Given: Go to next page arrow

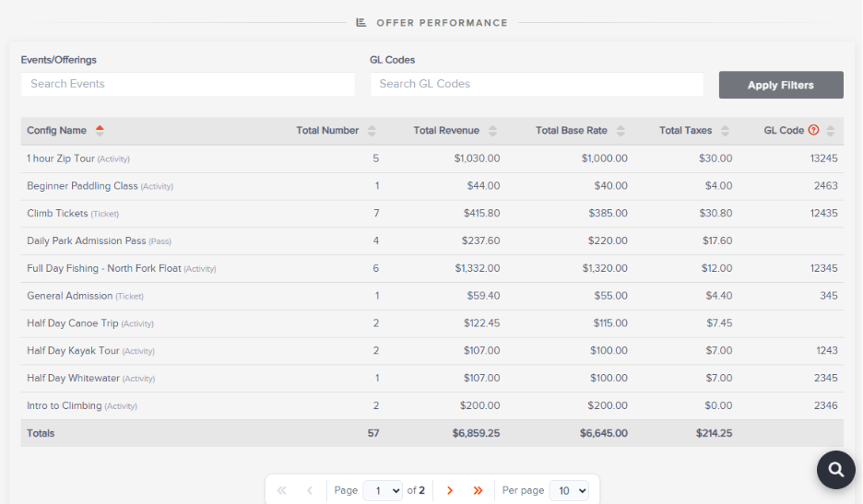Looking at the screenshot, I should [x=450, y=490].
